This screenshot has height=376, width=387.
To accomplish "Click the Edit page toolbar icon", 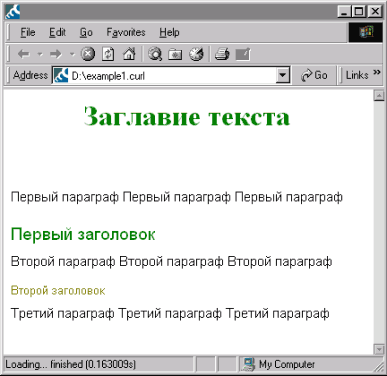I will tap(243, 54).
